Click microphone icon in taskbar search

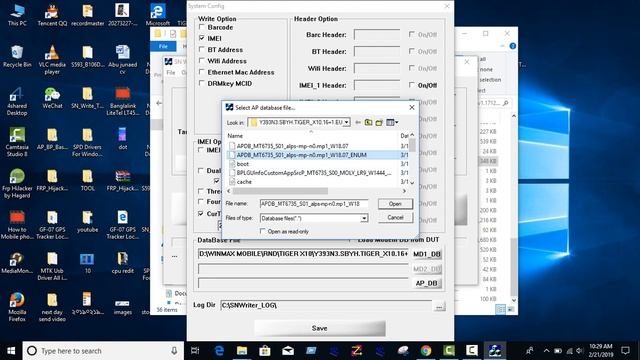[x=174, y=351]
